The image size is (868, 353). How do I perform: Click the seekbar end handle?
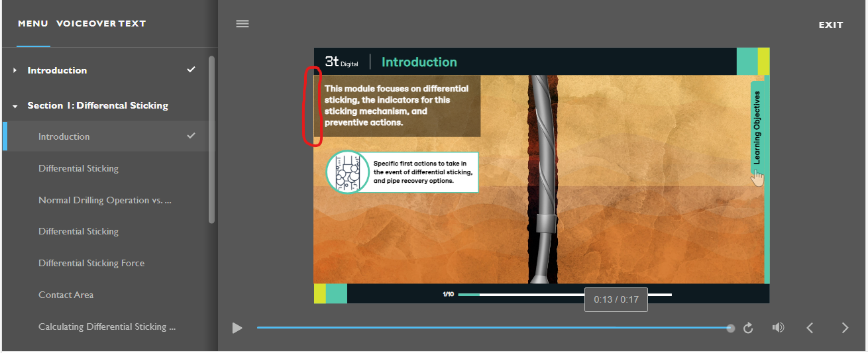(730, 328)
